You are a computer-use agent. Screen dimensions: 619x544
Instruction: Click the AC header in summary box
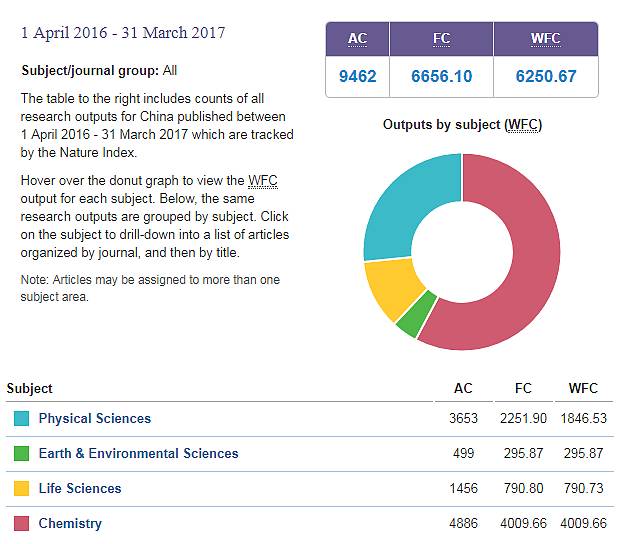(357, 40)
